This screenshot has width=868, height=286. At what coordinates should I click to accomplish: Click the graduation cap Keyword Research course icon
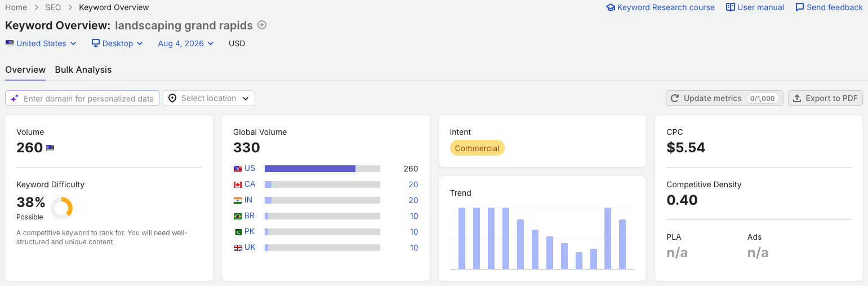point(611,7)
